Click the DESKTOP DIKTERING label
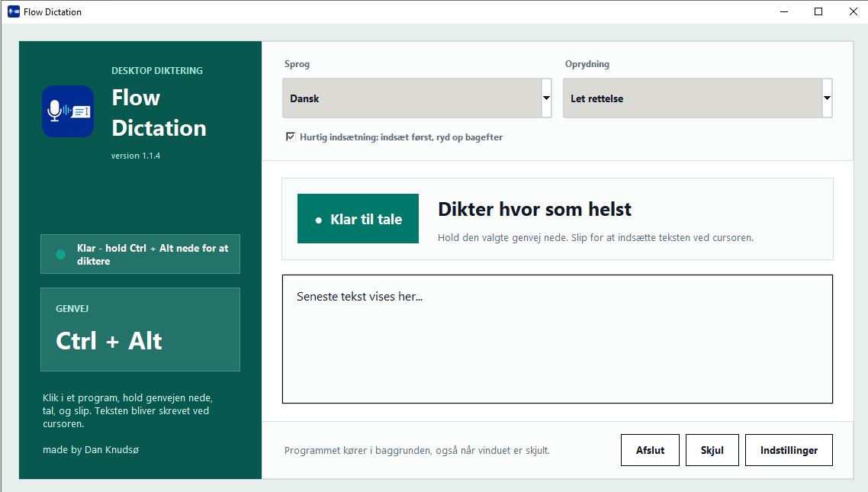 coord(157,70)
